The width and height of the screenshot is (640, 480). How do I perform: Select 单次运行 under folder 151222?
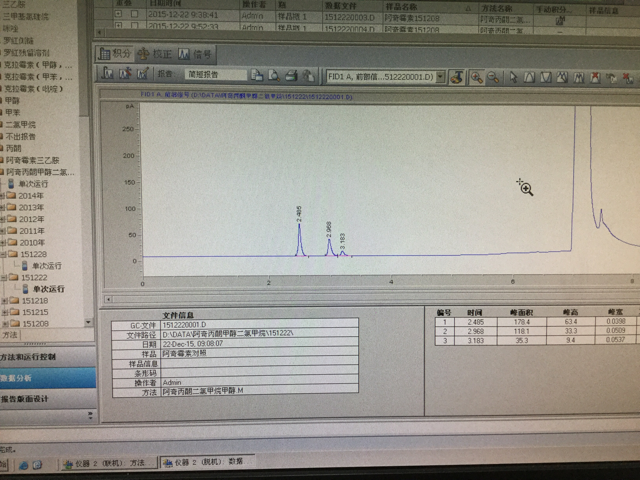pyautogui.click(x=43, y=289)
